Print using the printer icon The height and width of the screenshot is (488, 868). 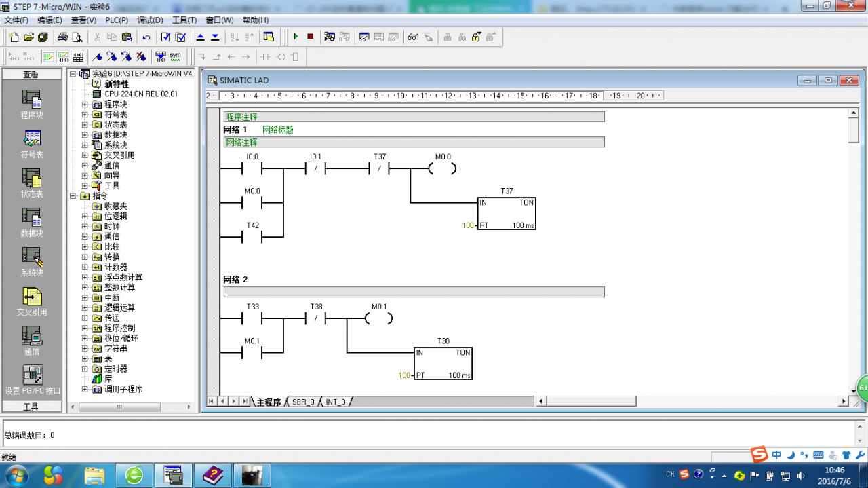[62, 37]
